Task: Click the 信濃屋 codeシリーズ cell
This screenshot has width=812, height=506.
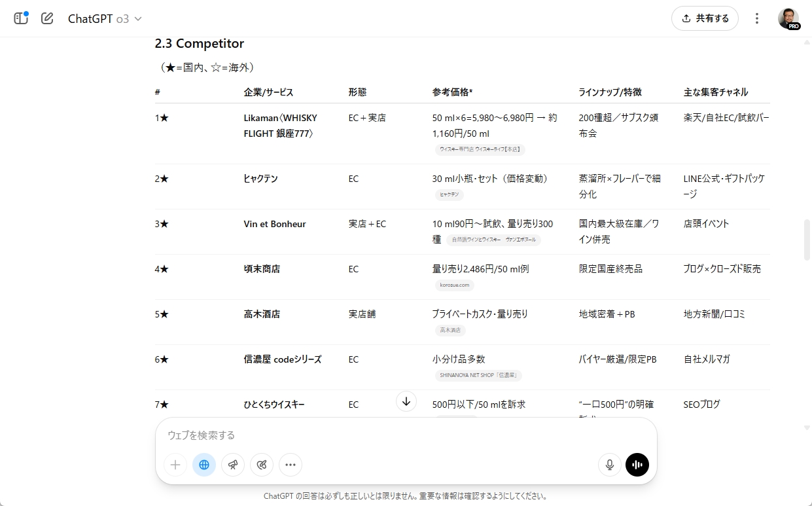Action: 283,359
